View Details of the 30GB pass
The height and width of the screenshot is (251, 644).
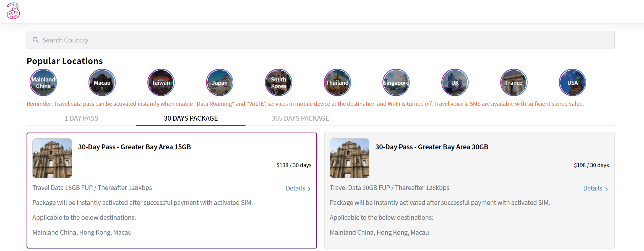coord(595,188)
